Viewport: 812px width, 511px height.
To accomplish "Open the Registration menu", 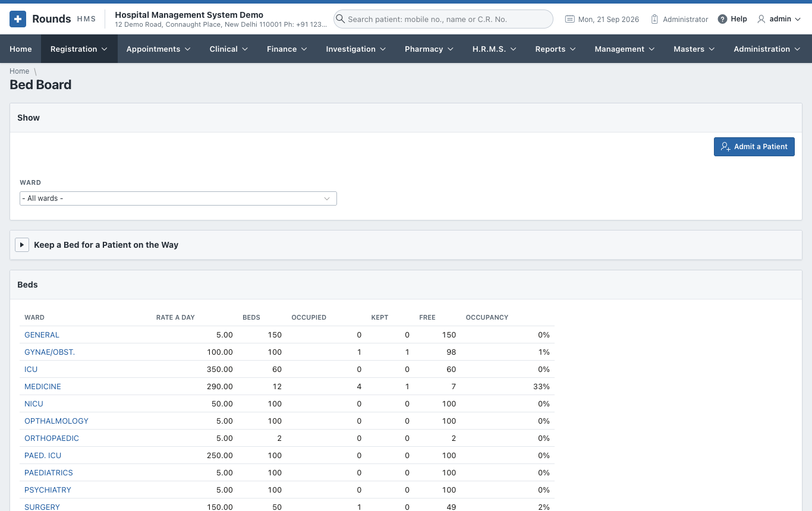I will 79,49.
